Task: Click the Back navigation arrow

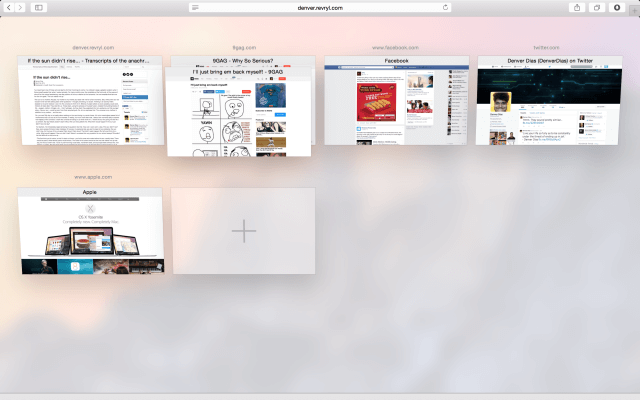Action: point(8,7)
